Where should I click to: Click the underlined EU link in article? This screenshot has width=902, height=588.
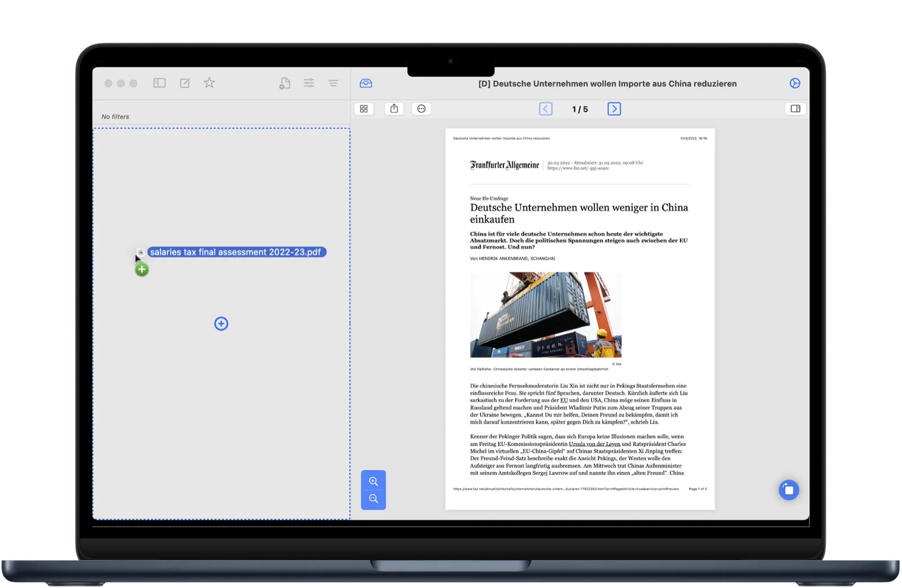564,400
